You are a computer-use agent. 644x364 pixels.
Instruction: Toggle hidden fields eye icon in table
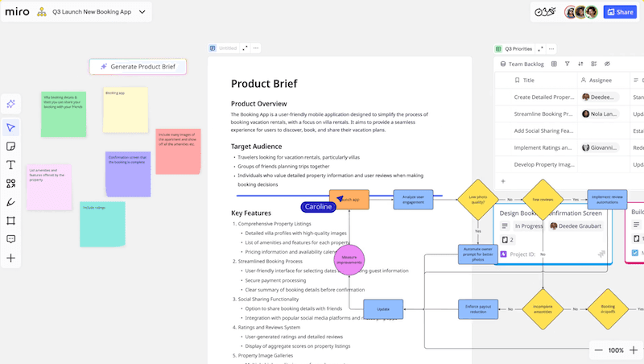[x=608, y=64]
